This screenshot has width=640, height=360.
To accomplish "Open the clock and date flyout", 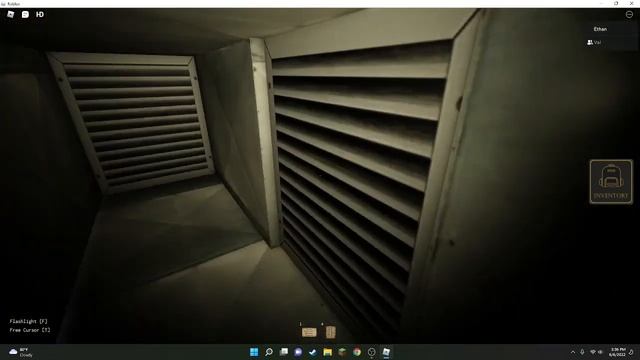I will click(617, 352).
